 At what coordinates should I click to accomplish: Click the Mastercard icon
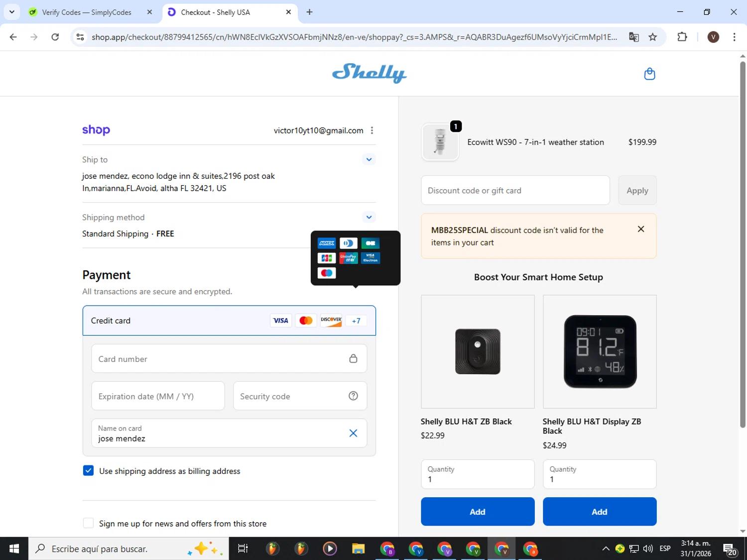306,321
